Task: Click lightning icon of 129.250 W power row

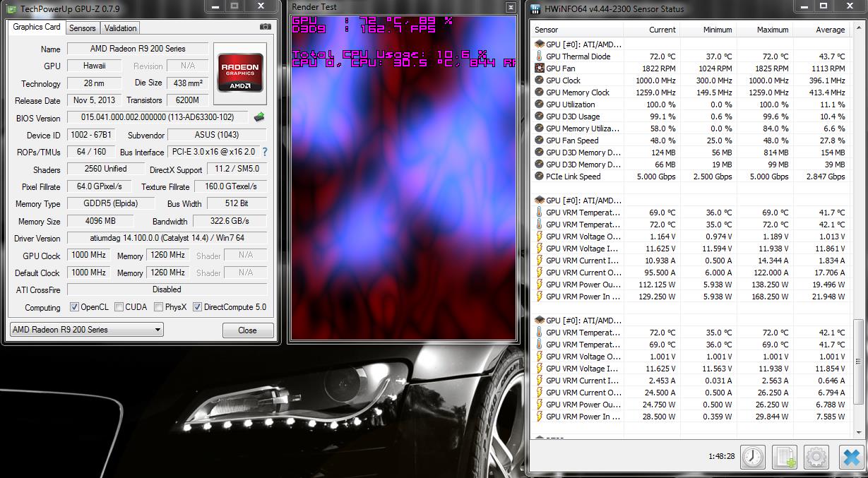Action: [540, 297]
